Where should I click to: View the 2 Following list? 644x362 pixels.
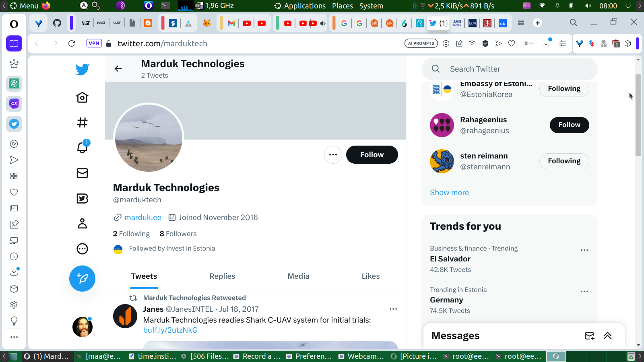[x=131, y=234]
